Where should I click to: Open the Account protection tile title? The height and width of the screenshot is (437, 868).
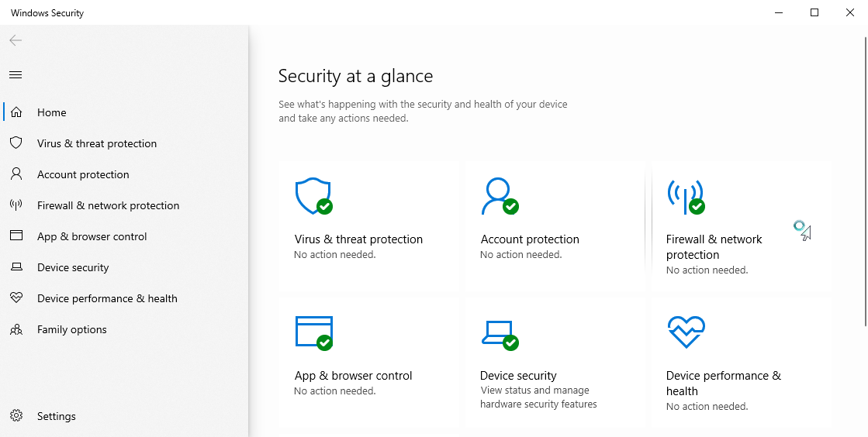pyautogui.click(x=530, y=239)
